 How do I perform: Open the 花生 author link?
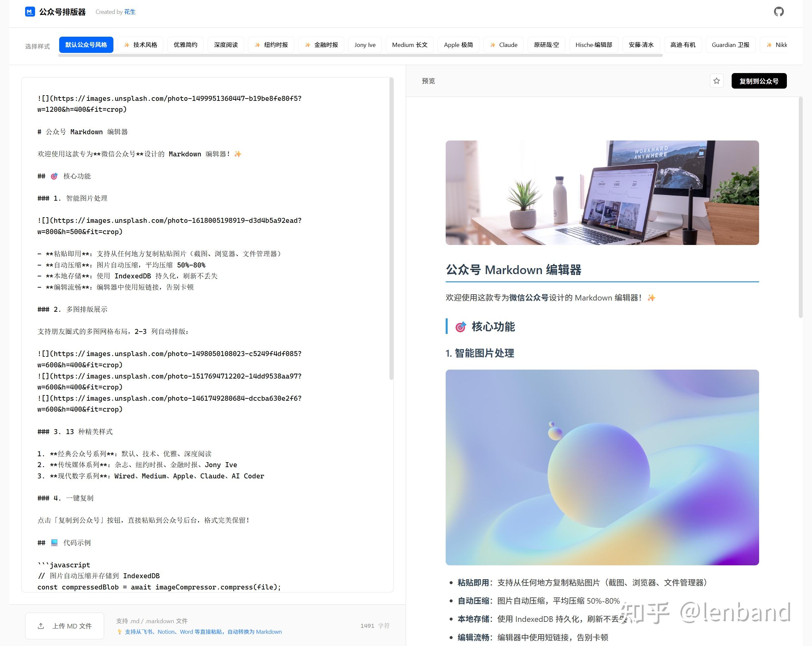(130, 12)
